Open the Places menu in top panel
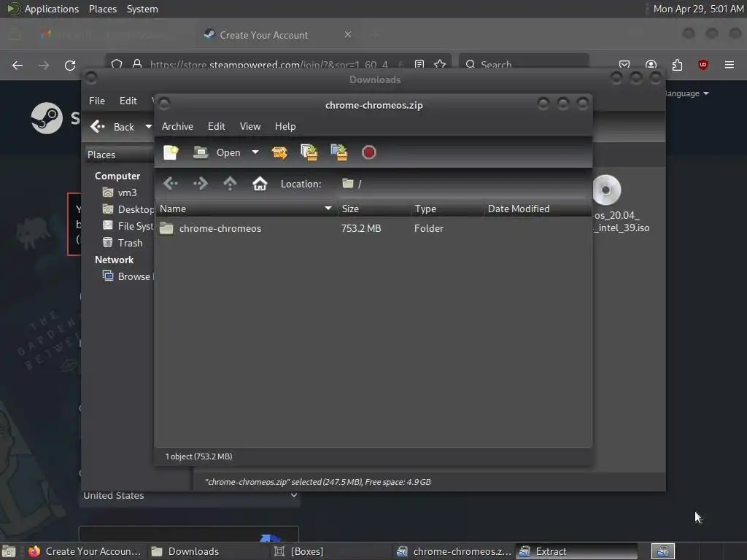 point(102,9)
